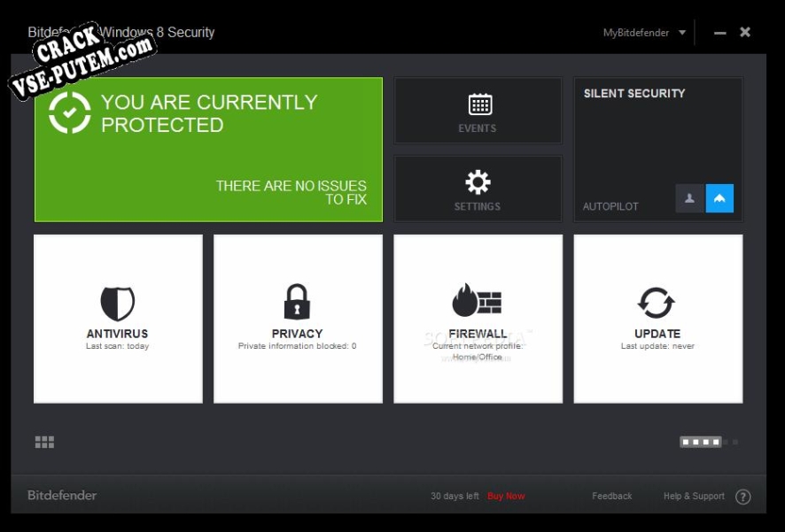Click the protection status checkmark icon

point(70,112)
